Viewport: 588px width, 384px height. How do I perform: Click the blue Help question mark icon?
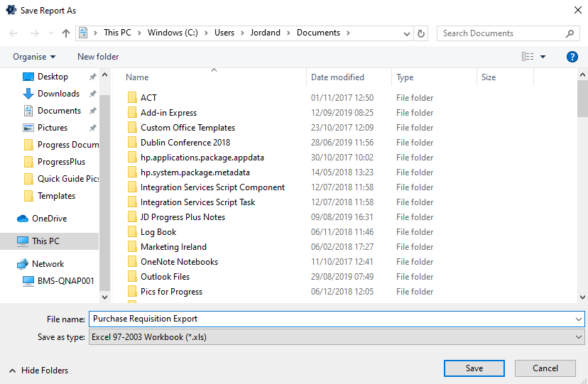click(572, 57)
